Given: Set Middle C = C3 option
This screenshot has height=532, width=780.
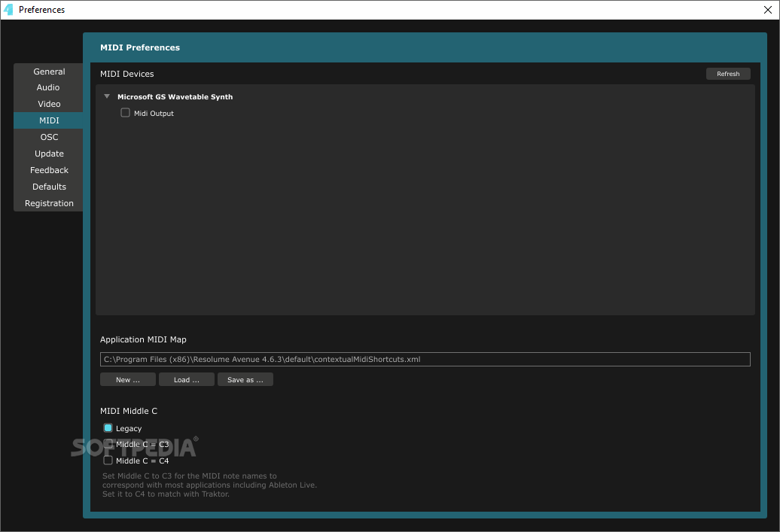Looking at the screenshot, I should point(108,444).
